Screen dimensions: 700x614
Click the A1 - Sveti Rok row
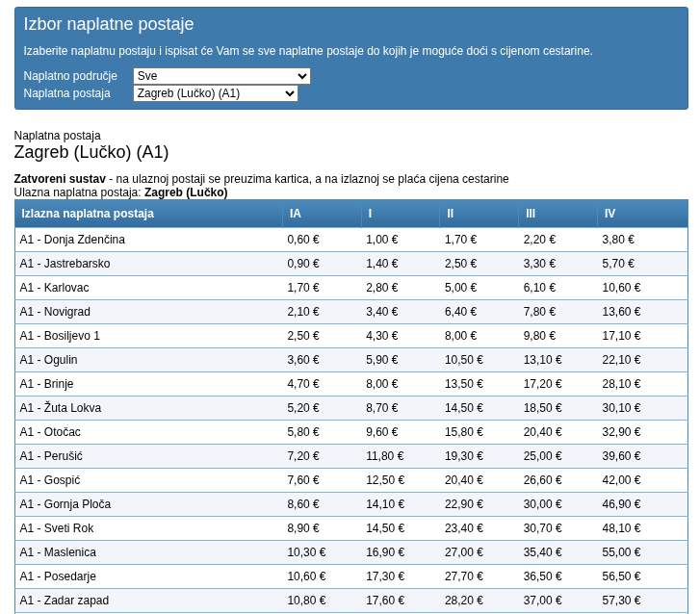point(57,528)
